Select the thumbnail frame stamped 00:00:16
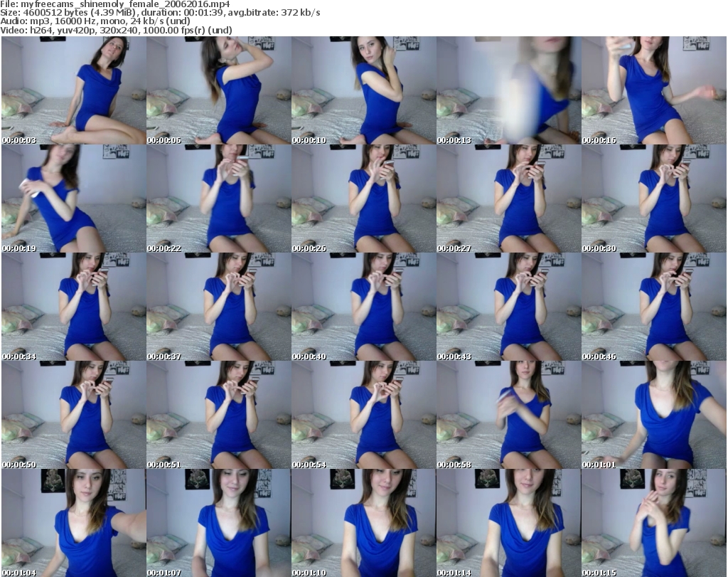 pos(654,90)
